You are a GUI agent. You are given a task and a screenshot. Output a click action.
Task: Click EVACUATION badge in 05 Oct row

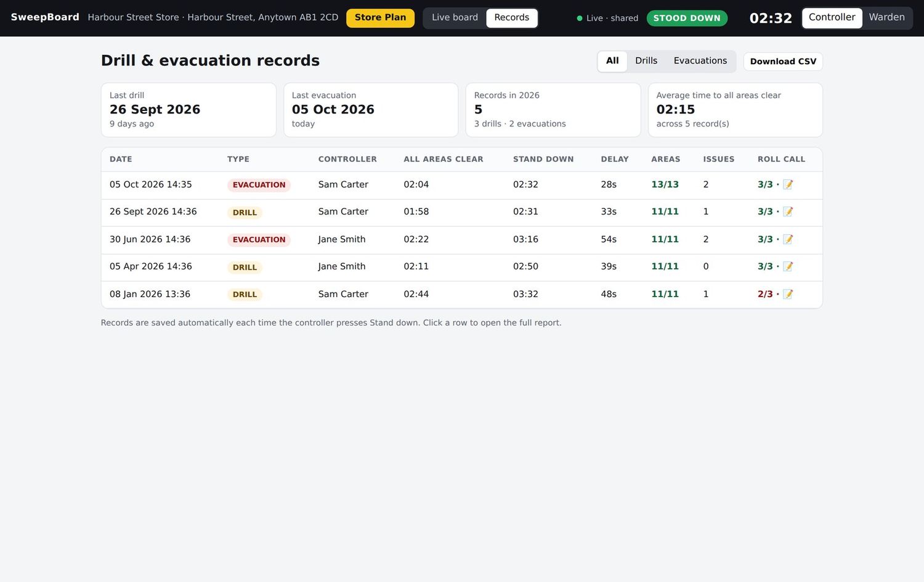click(x=259, y=185)
